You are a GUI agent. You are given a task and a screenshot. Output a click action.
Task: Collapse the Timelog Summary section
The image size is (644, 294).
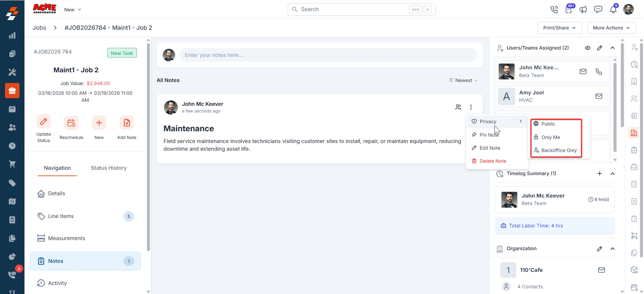point(612,173)
